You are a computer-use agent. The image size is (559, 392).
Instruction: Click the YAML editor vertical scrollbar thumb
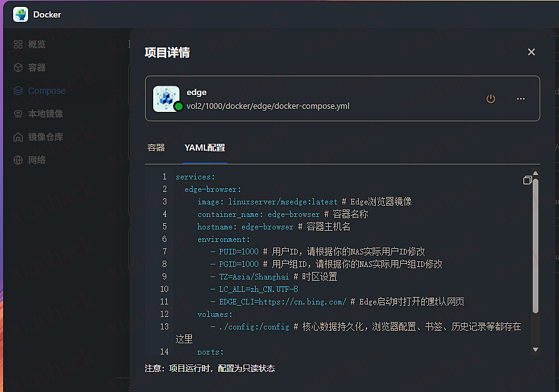(535, 244)
